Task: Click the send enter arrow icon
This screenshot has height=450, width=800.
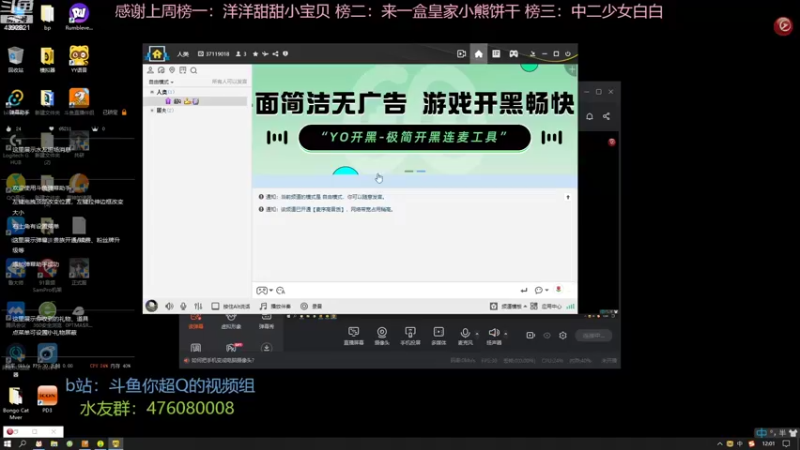Action: tap(523, 290)
